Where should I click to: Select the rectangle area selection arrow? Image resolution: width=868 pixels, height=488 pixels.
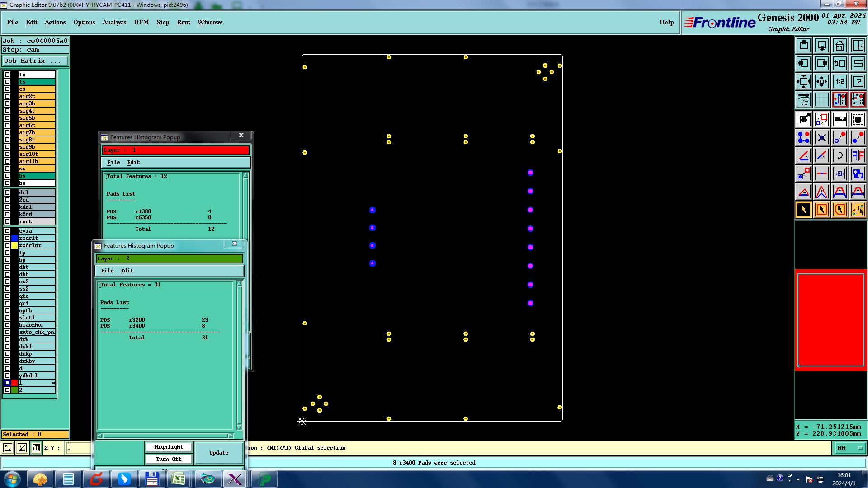pos(821,210)
